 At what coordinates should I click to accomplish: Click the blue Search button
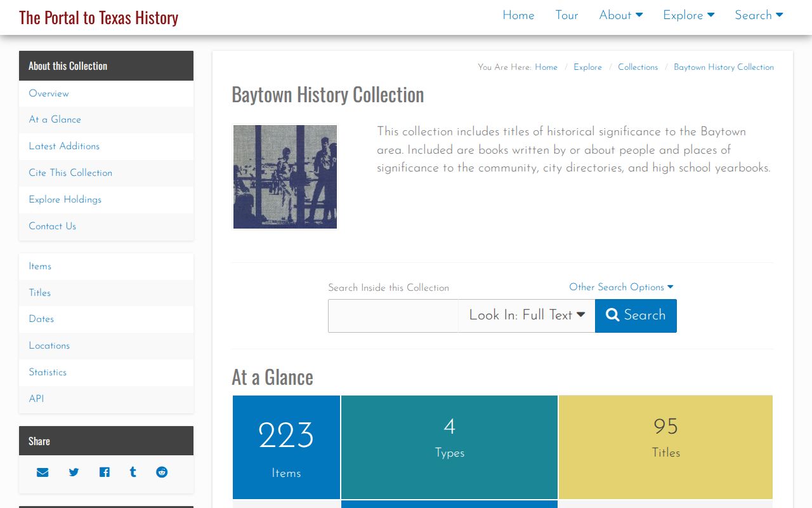[636, 316]
